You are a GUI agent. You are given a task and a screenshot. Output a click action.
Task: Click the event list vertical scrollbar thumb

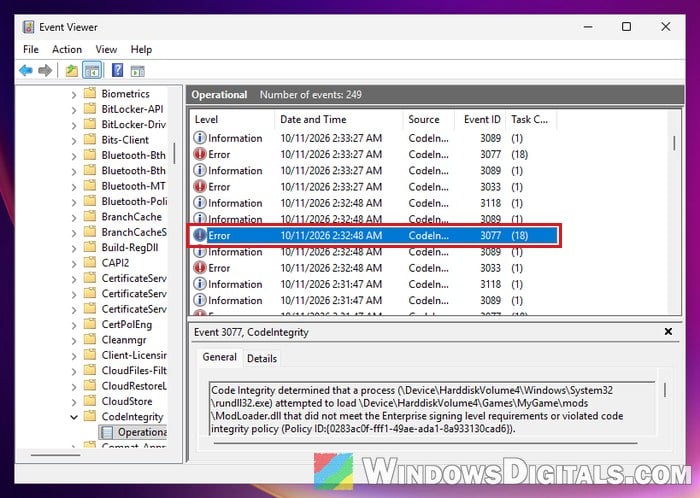click(674, 143)
